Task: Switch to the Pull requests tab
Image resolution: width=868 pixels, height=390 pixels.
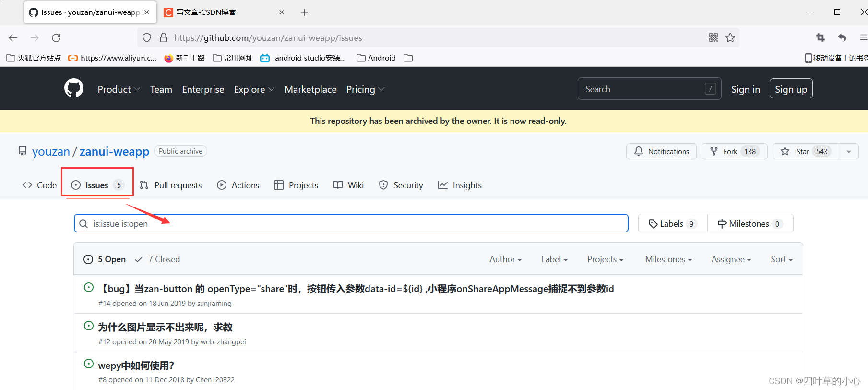Action: click(171, 185)
